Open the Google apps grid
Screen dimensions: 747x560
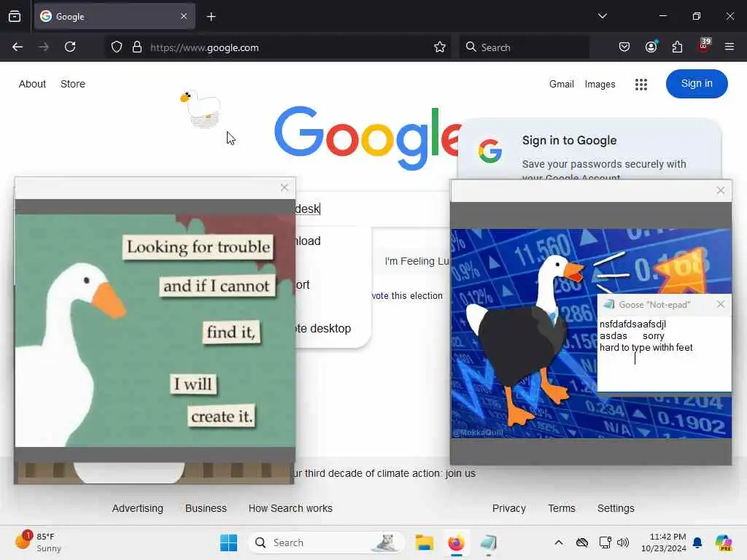coord(640,85)
